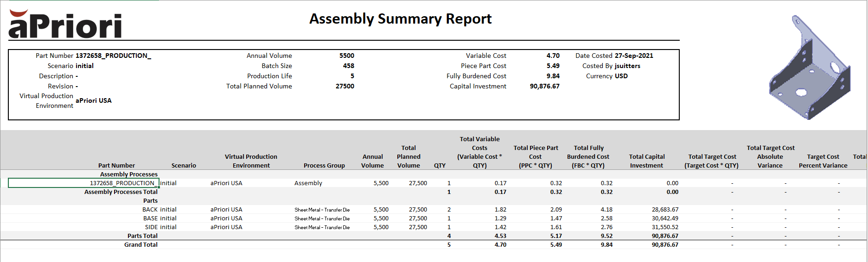The image size is (868, 262).
Task: Select the 1372658_PRODUCTION_ cell in Assembly Processes row
Action: pos(122,183)
